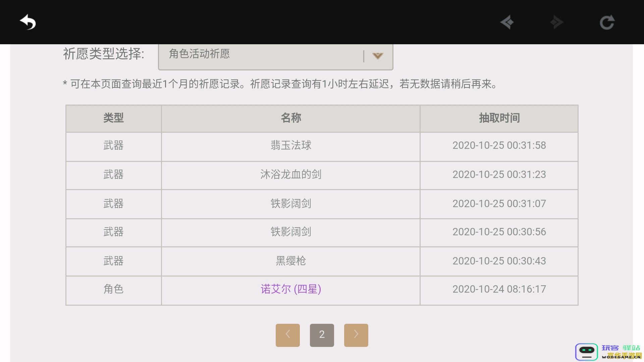
Task: Click 武器 type cell in 黑缨枪 row
Action: click(113, 261)
